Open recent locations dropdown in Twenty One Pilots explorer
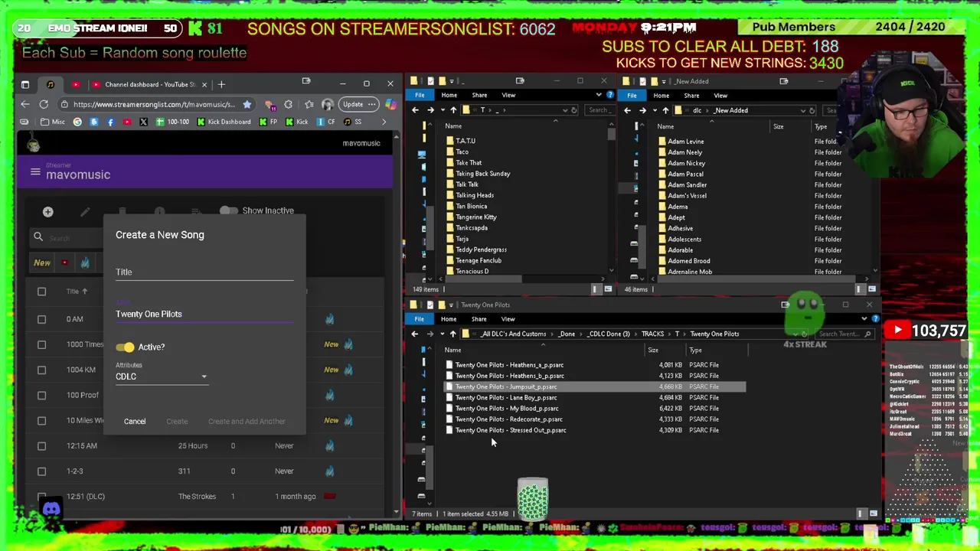 [441, 334]
